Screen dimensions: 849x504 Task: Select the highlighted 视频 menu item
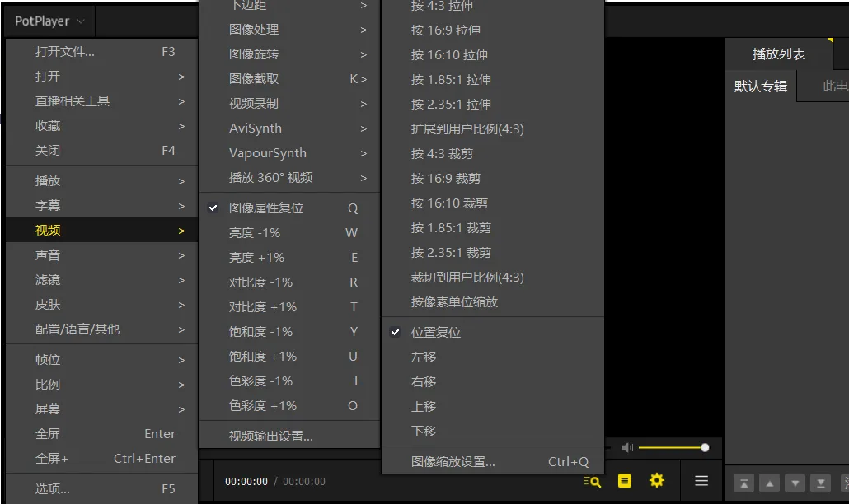[101, 231]
